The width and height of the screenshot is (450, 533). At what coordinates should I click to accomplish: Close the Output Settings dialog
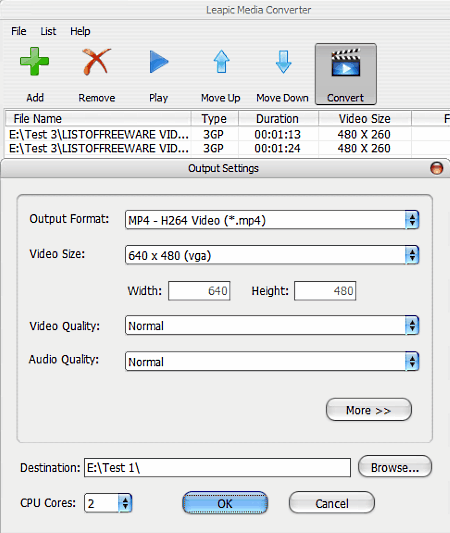(436, 168)
